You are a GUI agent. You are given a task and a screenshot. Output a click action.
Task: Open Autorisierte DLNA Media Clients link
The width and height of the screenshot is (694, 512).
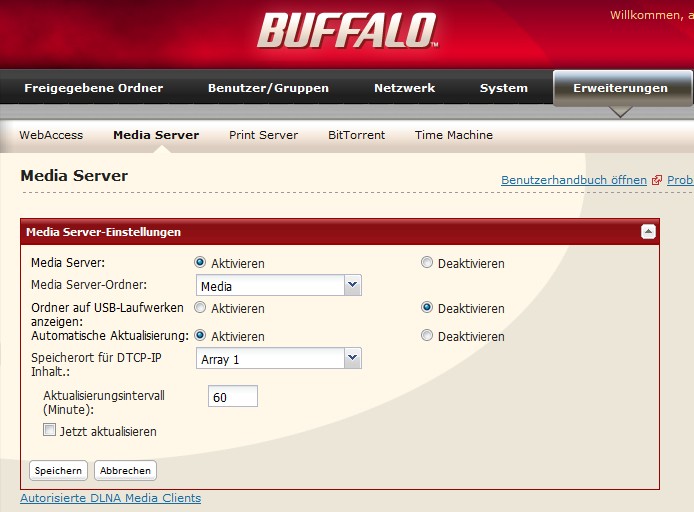[111, 498]
